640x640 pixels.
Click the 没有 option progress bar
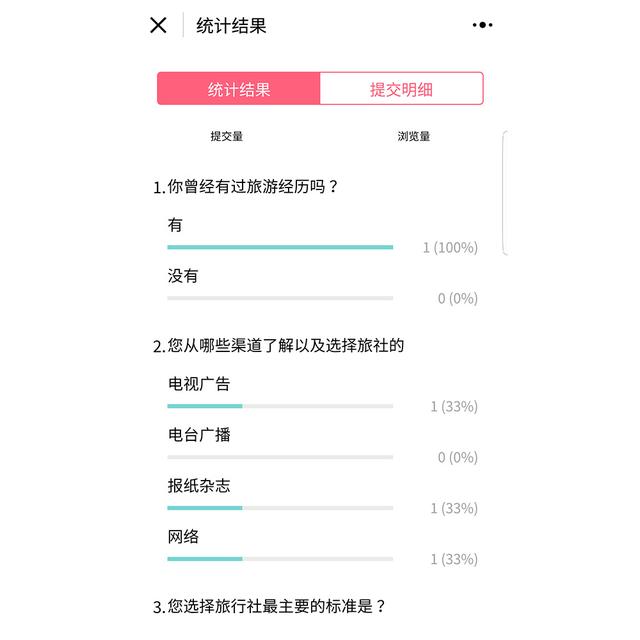click(280, 298)
